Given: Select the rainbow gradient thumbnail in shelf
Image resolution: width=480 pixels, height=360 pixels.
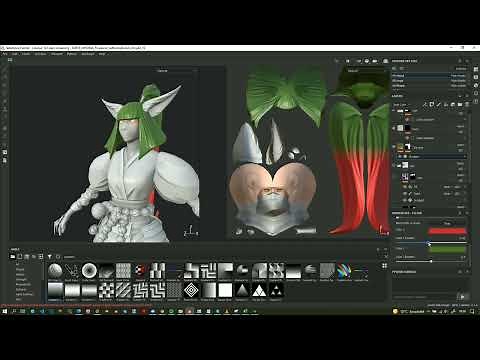Looking at the screenshot, I should [x=344, y=271].
